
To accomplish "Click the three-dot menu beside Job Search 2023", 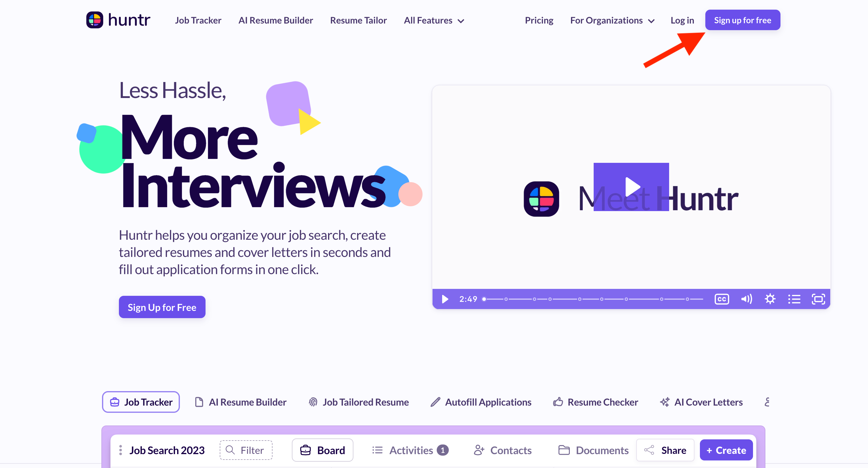I will pos(121,450).
